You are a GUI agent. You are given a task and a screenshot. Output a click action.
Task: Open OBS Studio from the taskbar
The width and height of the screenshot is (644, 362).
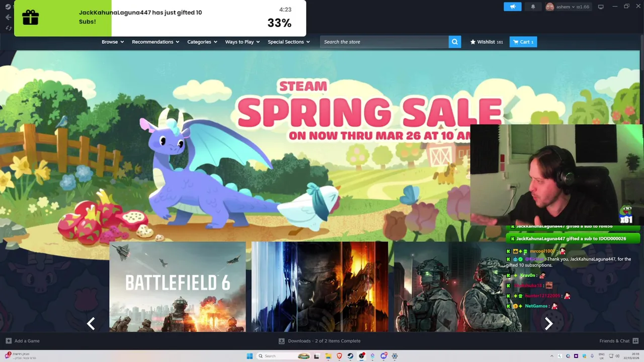click(361, 356)
